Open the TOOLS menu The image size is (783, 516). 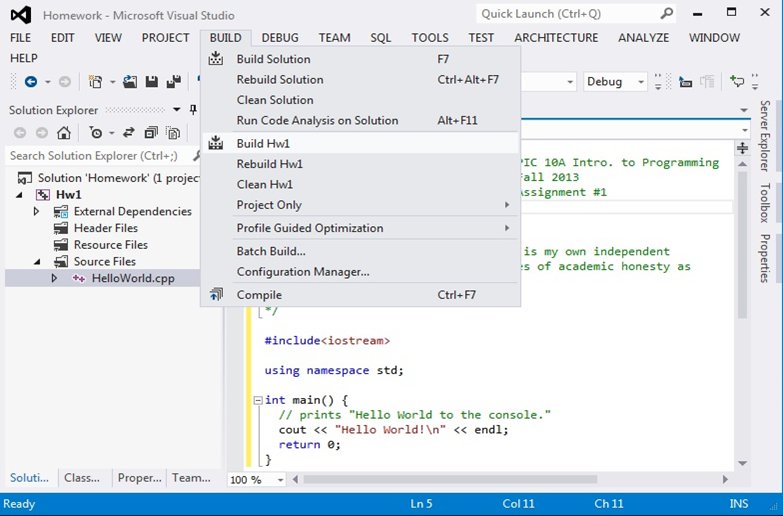pyautogui.click(x=430, y=38)
